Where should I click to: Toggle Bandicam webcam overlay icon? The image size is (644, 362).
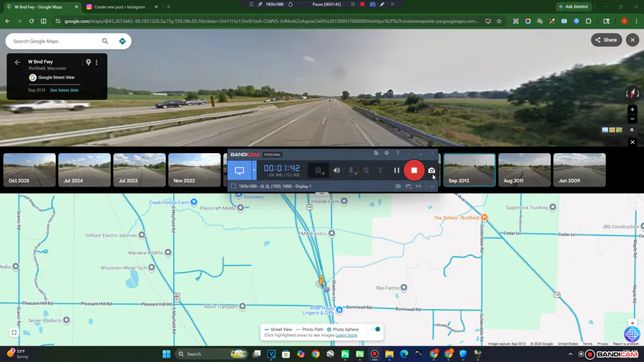[318, 171]
